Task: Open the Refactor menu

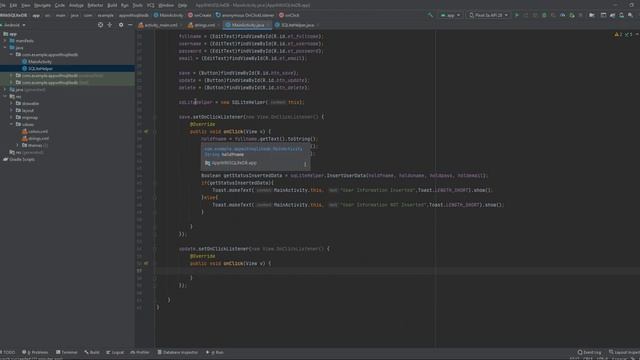Action: click(x=95, y=5)
